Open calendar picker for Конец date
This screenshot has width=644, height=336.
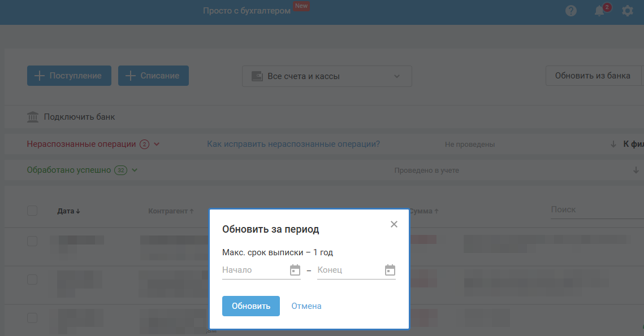point(390,270)
